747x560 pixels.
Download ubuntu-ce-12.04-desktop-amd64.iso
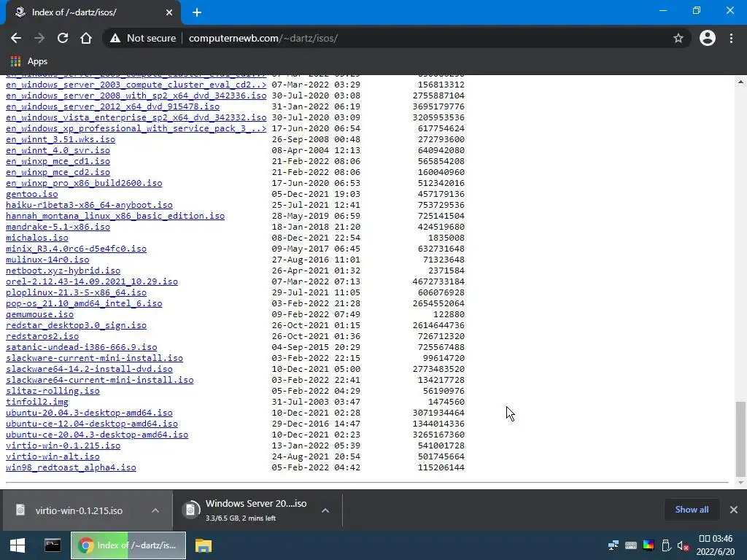[x=92, y=424]
